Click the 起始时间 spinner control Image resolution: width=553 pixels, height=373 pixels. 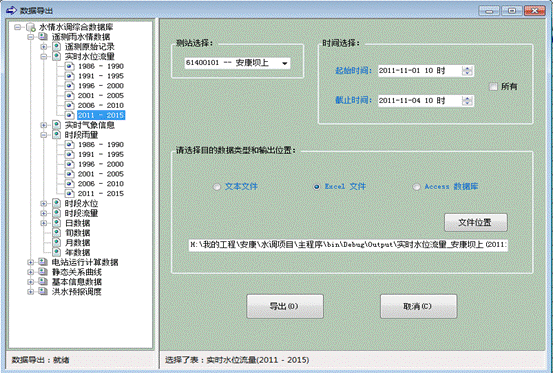(467, 71)
